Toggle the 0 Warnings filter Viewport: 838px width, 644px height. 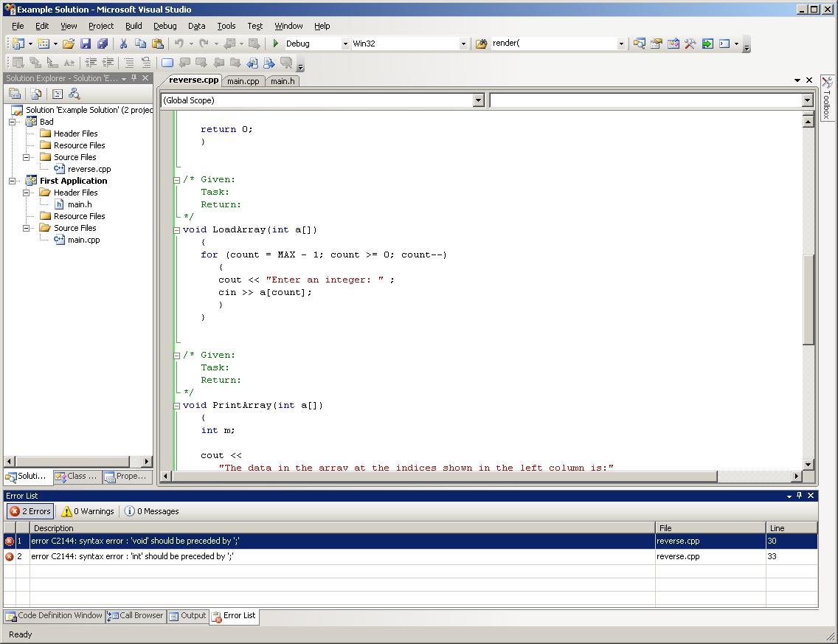pos(86,510)
